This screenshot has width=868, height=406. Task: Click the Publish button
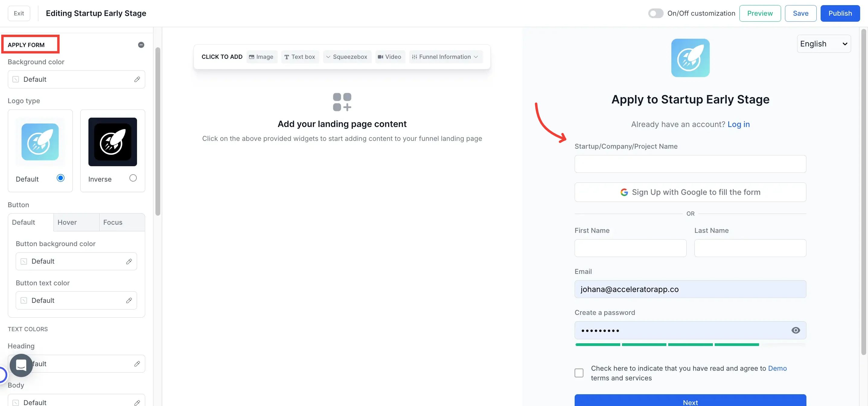coord(840,14)
